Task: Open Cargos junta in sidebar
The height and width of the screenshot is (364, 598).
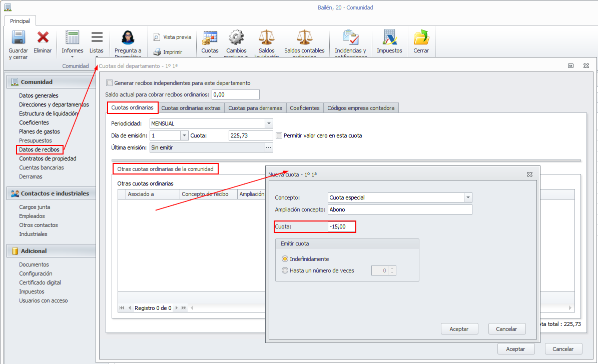Action: [x=35, y=207]
